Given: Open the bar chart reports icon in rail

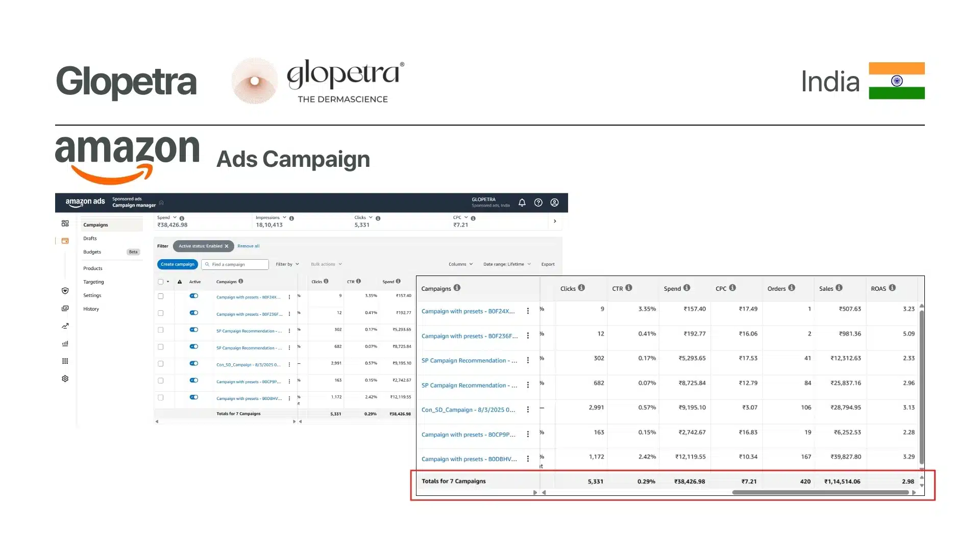Looking at the screenshot, I should [65, 343].
